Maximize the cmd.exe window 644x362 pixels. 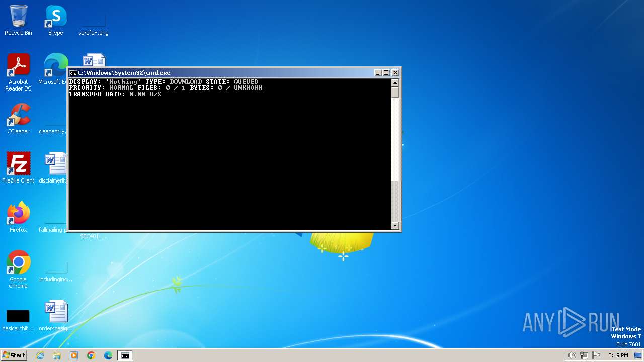pos(386,73)
